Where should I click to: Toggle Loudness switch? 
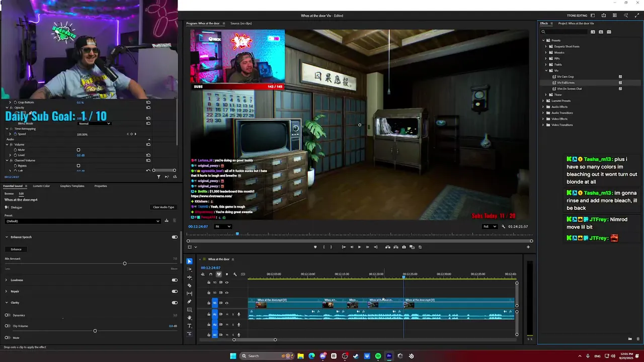click(x=175, y=280)
